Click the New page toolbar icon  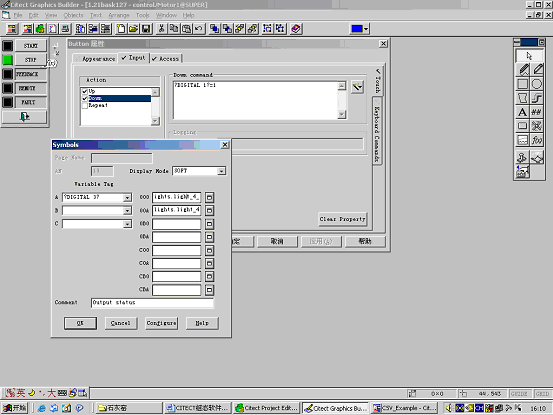[x=121, y=29]
